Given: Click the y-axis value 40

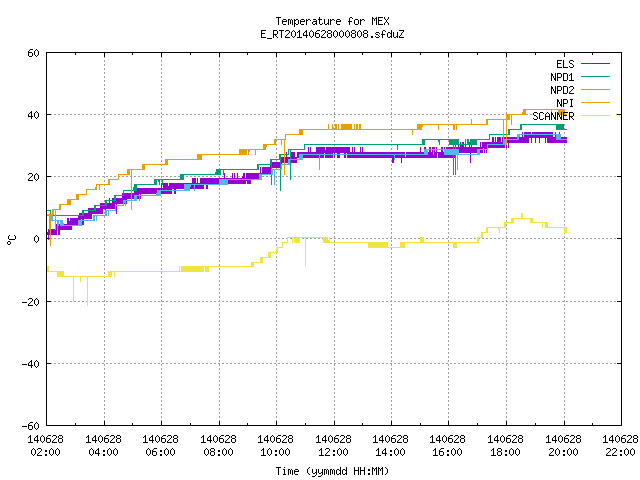Looking at the screenshot, I should click(33, 115).
